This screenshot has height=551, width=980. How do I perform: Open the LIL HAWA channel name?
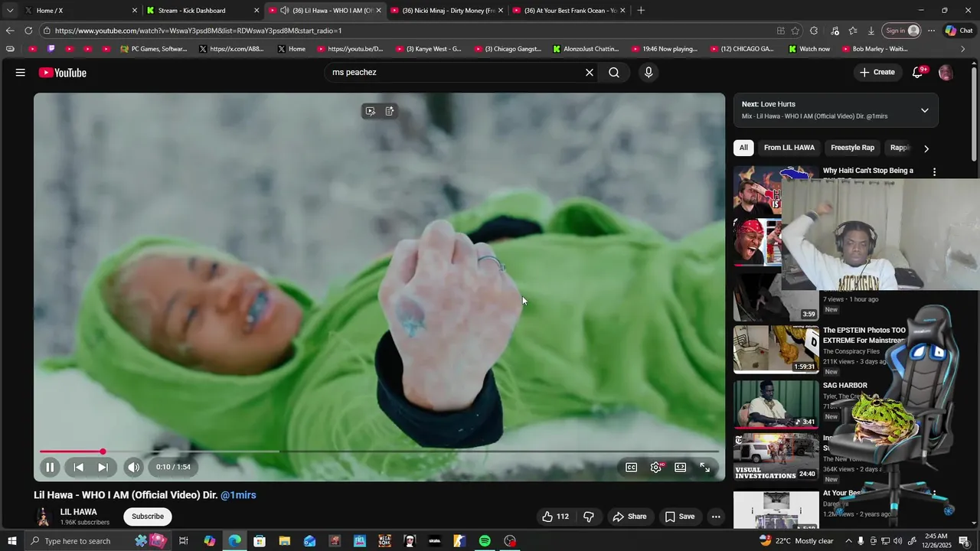coord(79,512)
